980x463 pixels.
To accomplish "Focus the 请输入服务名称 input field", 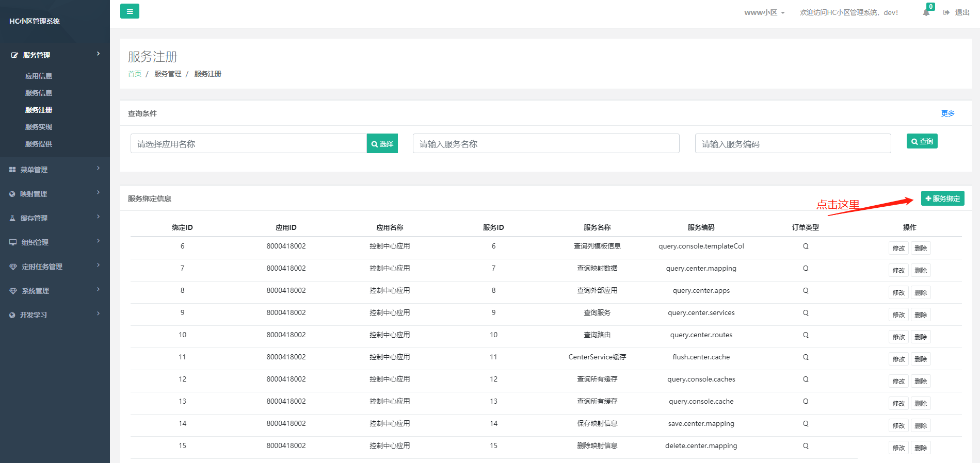I will tap(546, 144).
